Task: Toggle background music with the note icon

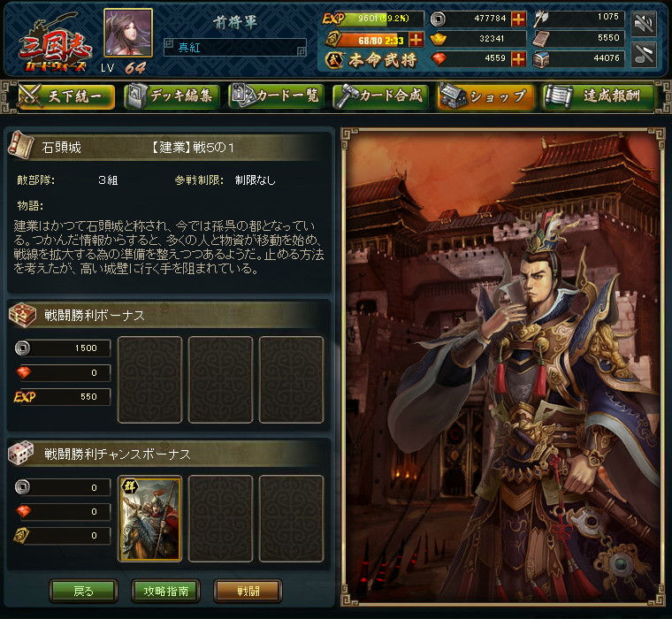Action: coord(644,56)
